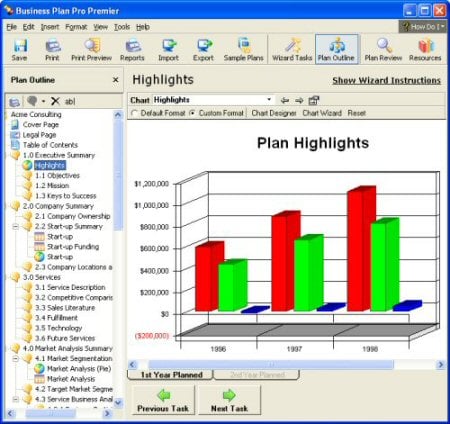Click Reset in chart toolbar
This screenshot has width=450, height=424.
[357, 113]
